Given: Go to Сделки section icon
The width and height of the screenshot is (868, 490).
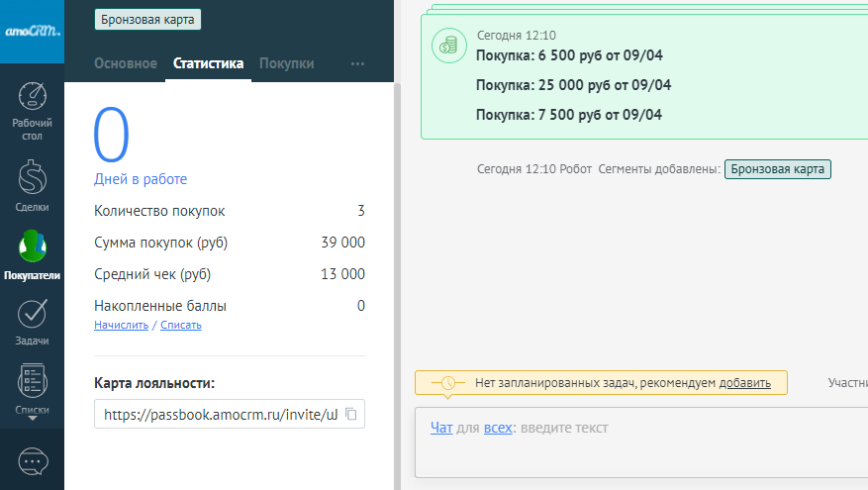Looking at the screenshot, I should (x=32, y=178).
